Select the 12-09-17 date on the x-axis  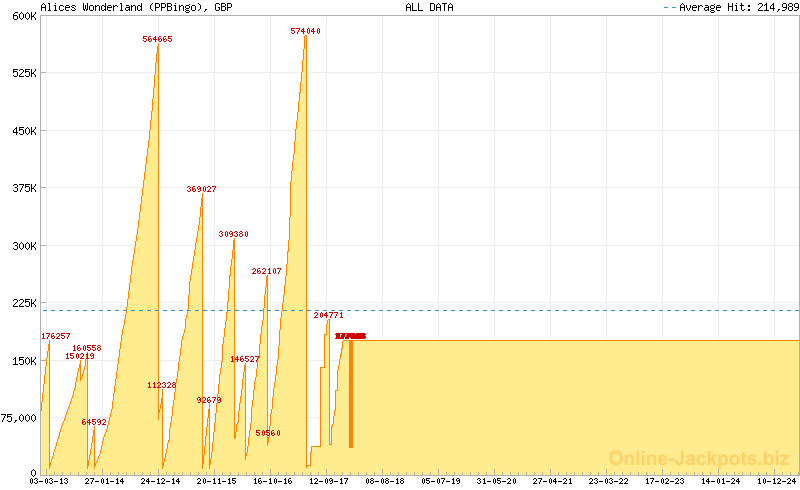point(329,481)
